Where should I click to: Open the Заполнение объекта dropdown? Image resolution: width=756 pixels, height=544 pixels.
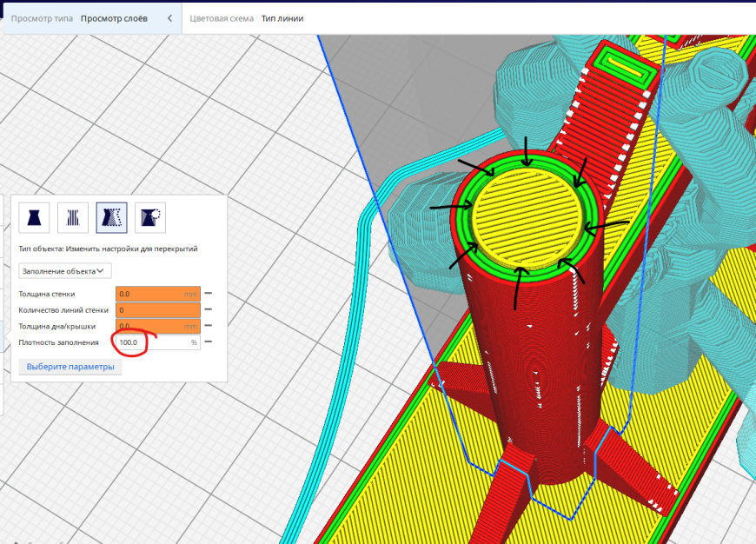click(x=64, y=271)
